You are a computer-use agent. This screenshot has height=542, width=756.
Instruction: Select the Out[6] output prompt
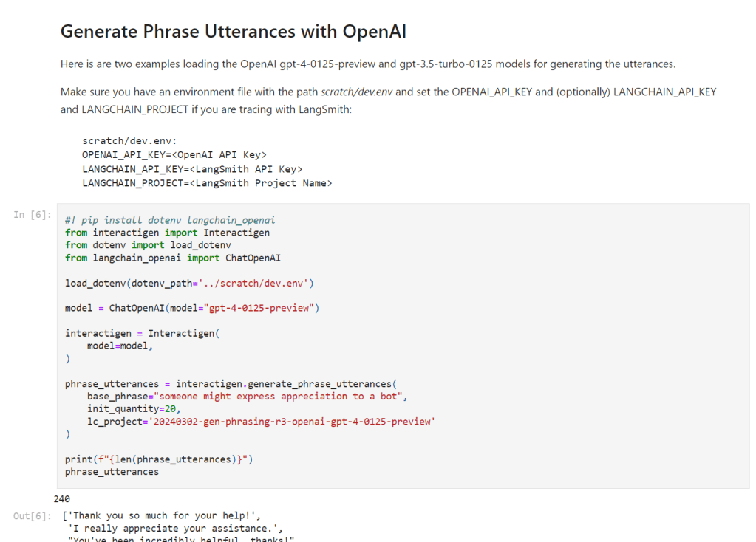point(33,516)
